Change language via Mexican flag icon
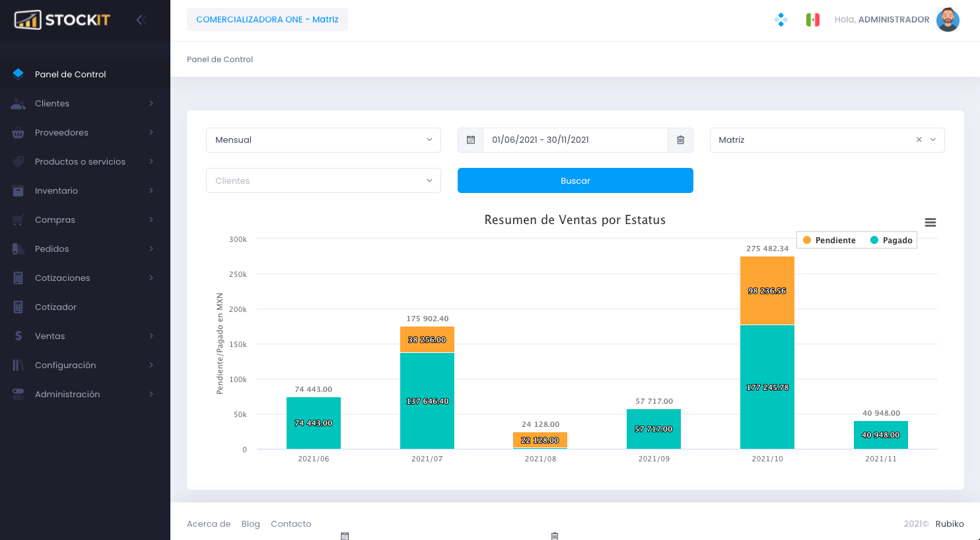The image size is (980, 540). [813, 20]
